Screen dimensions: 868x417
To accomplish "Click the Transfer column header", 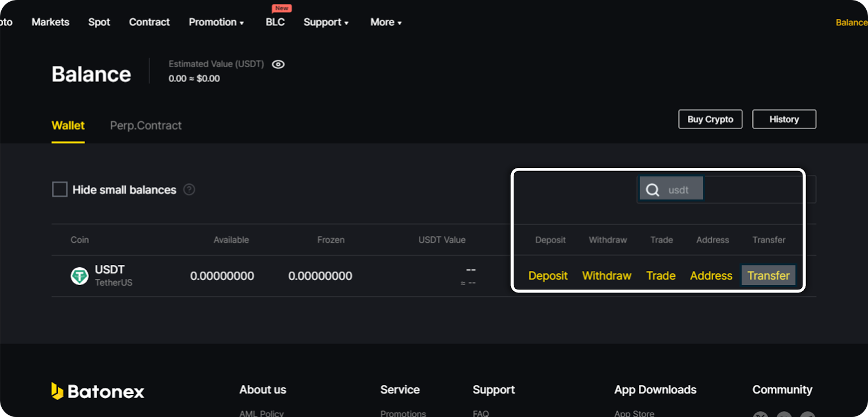I will click(769, 239).
